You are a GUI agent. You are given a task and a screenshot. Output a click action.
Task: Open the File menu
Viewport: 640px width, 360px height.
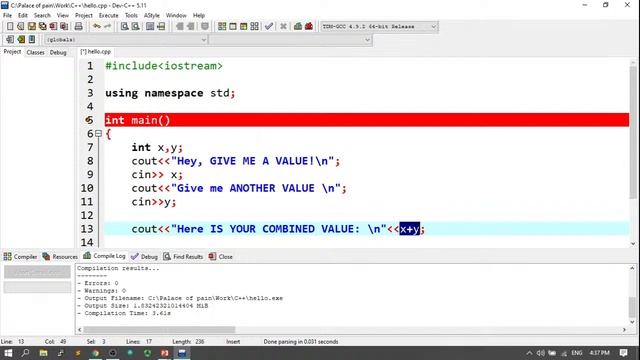[x=7, y=16]
